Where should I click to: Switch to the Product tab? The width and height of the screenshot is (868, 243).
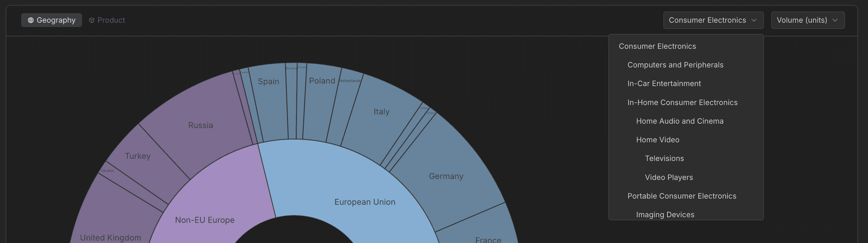coord(107,20)
